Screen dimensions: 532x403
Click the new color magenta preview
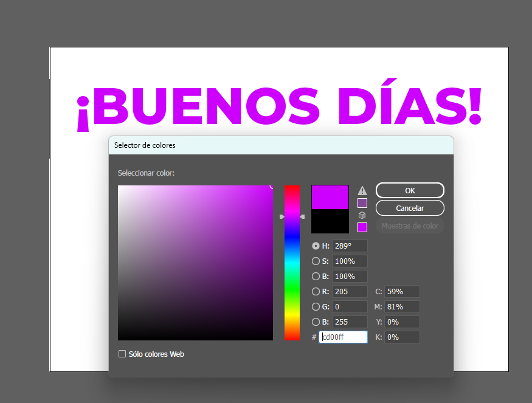tap(330, 197)
